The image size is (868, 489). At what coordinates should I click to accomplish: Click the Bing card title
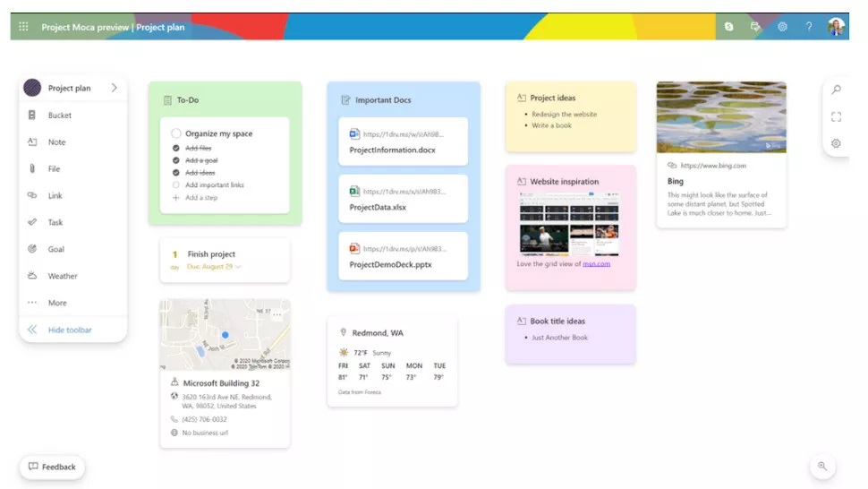[676, 181]
